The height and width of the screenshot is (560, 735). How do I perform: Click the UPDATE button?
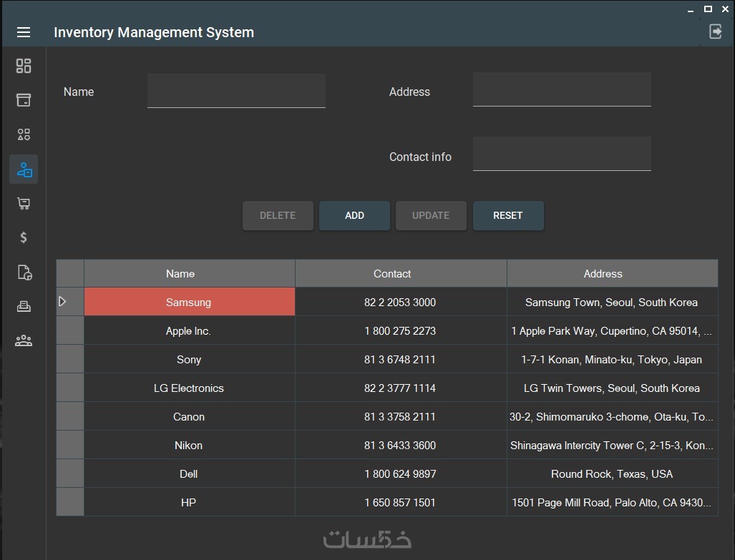431,215
